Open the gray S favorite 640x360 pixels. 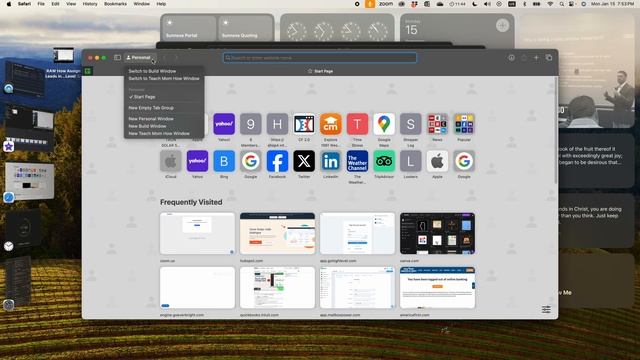[x=411, y=124]
